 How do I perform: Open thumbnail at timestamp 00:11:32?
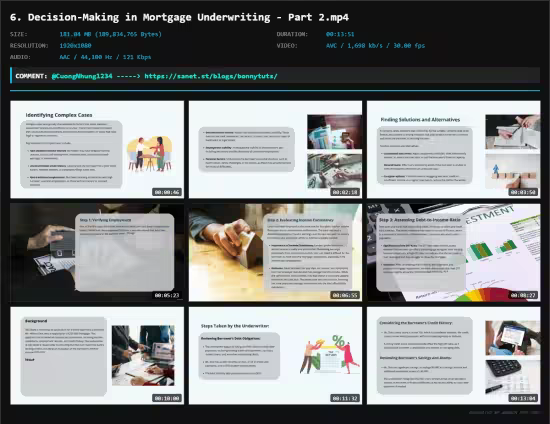tap(275, 356)
